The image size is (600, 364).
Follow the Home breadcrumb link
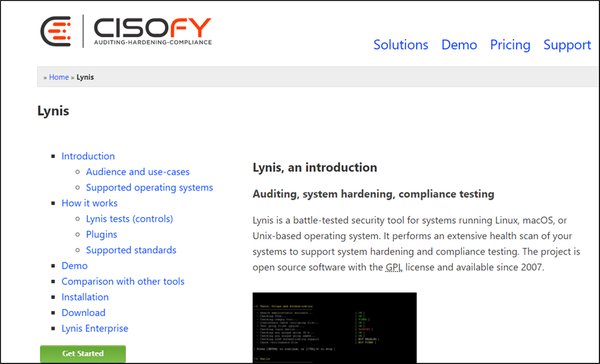click(x=59, y=77)
